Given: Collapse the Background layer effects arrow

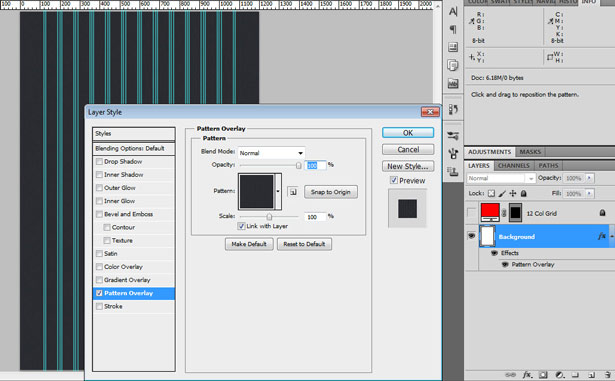Looking at the screenshot, I should pos(611,236).
